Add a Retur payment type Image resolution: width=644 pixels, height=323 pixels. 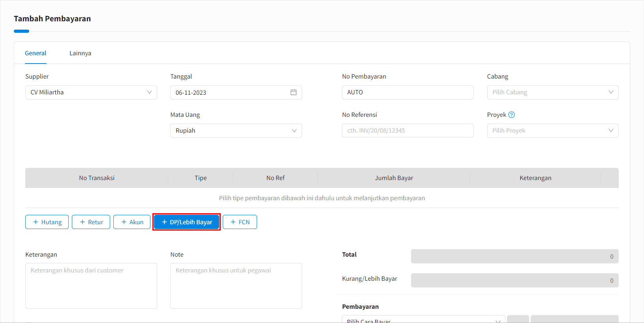[x=91, y=222]
